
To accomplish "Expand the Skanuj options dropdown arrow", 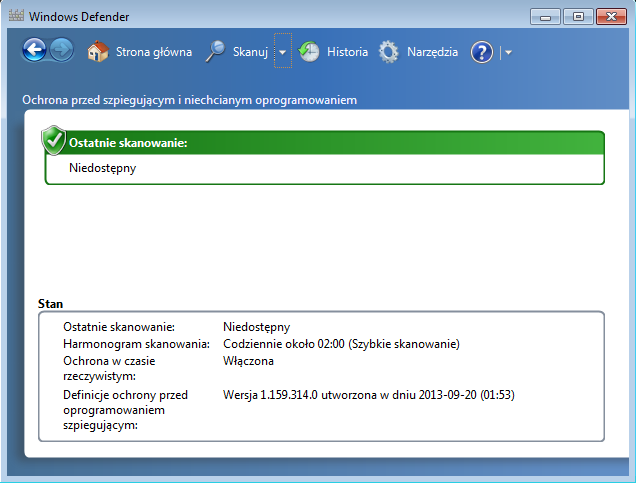I will click(x=283, y=51).
